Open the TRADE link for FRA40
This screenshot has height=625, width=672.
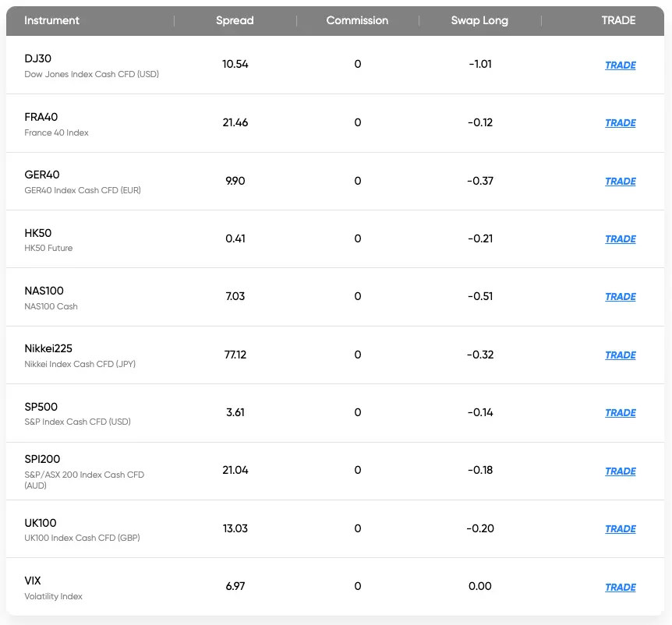click(620, 123)
